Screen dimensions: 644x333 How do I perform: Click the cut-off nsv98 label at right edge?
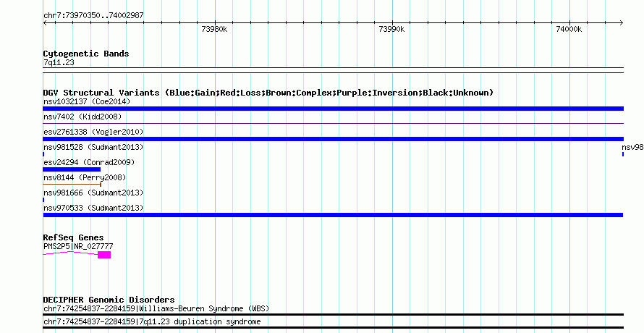(632, 147)
